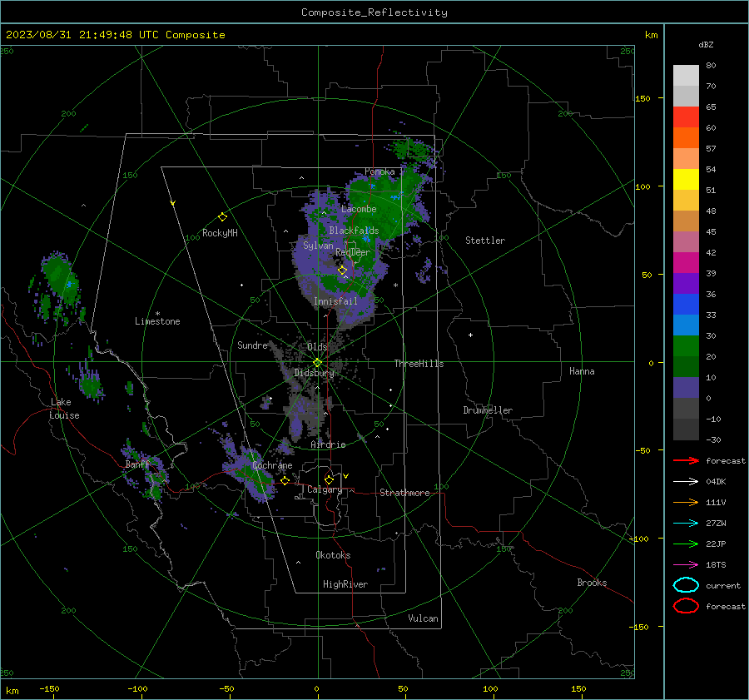This screenshot has height=700, width=749.
Task: Select the cyan 27ZW arrow legend entry
Action: click(686, 524)
